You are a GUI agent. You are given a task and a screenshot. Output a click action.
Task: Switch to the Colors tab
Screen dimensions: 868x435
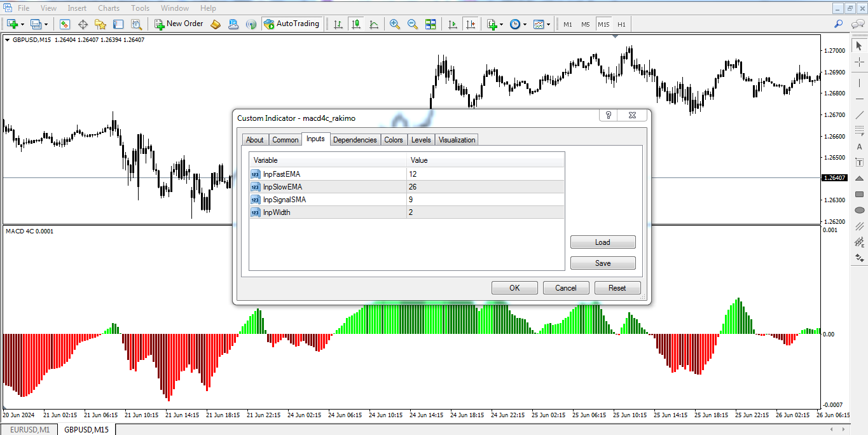393,139
